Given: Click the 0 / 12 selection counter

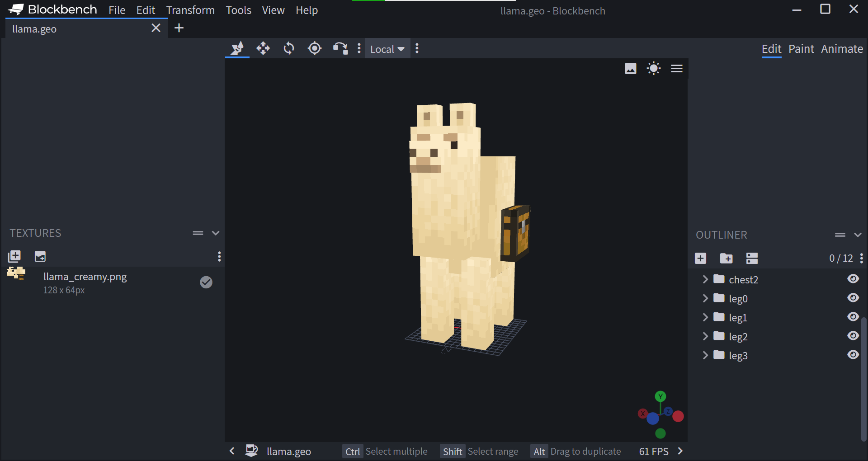Looking at the screenshot, I should point(841,258).
